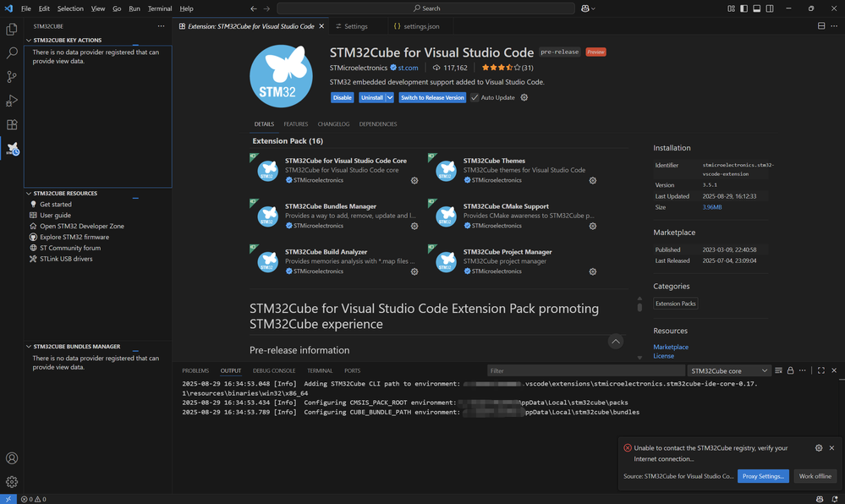Click the split editor icon
Image resolution: width=845 pixels, height=504 pixels.
[821, 26]
